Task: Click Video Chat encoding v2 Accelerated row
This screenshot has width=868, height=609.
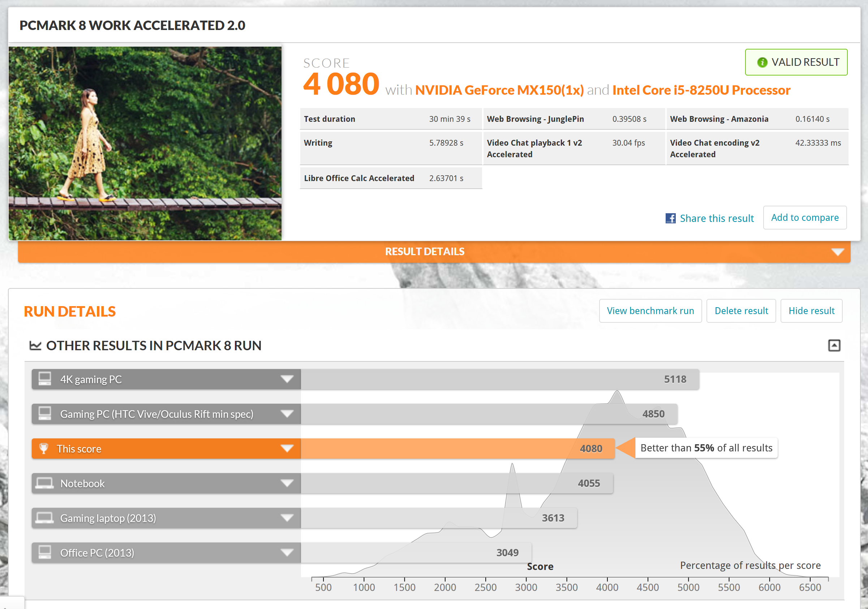Action: pos(757,149)
